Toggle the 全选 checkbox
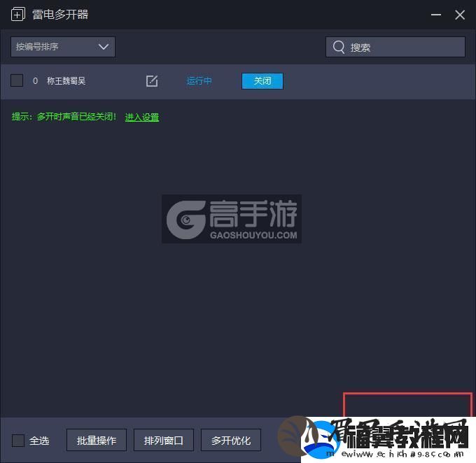The width and height of the screenshot is (476, 463). point(18,440)
